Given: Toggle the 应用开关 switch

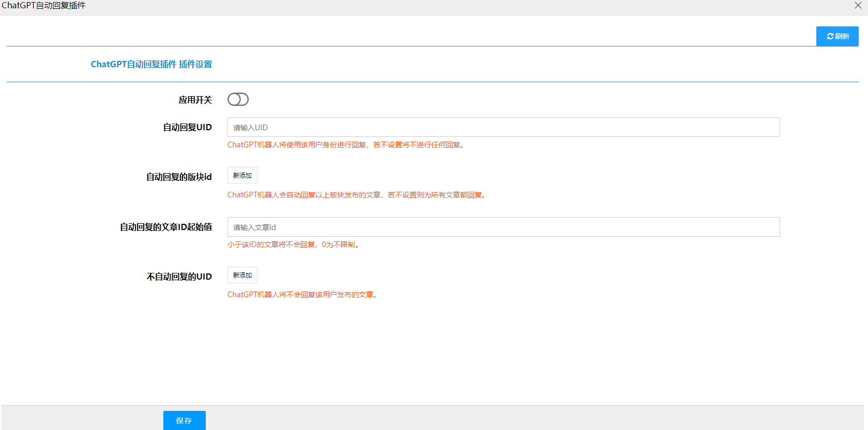Looking at the screenshot, I should (x=238, y=99).
